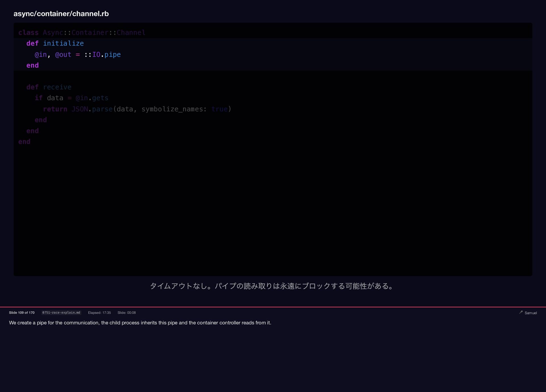
Task: Click the highlighted 'def initialize' line
Action: (x=55, y=43)
